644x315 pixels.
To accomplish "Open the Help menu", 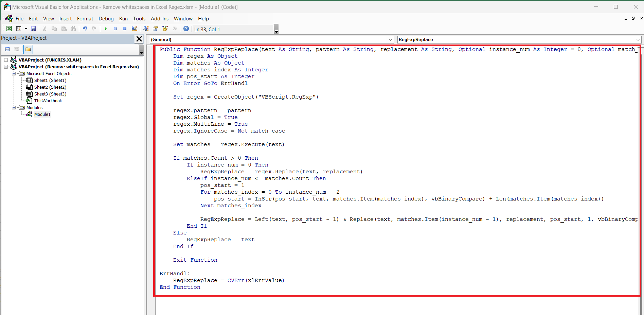I will coord(203,19).
